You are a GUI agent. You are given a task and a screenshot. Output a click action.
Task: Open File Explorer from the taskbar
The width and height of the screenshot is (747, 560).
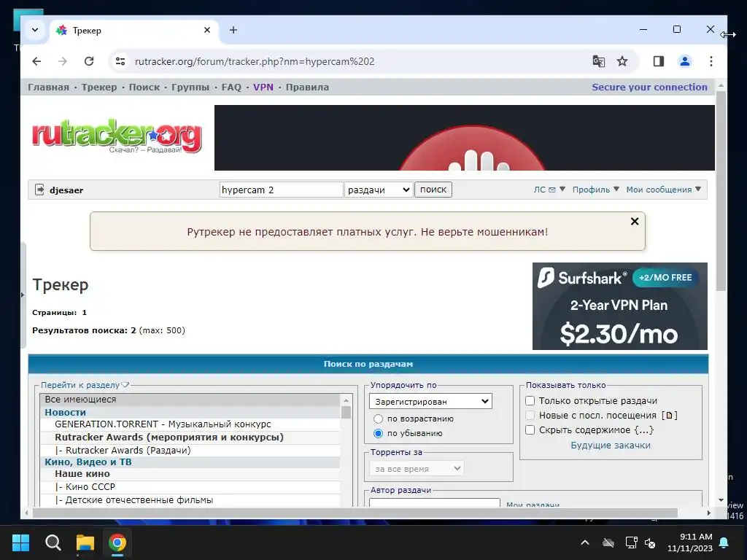(85, 542)
